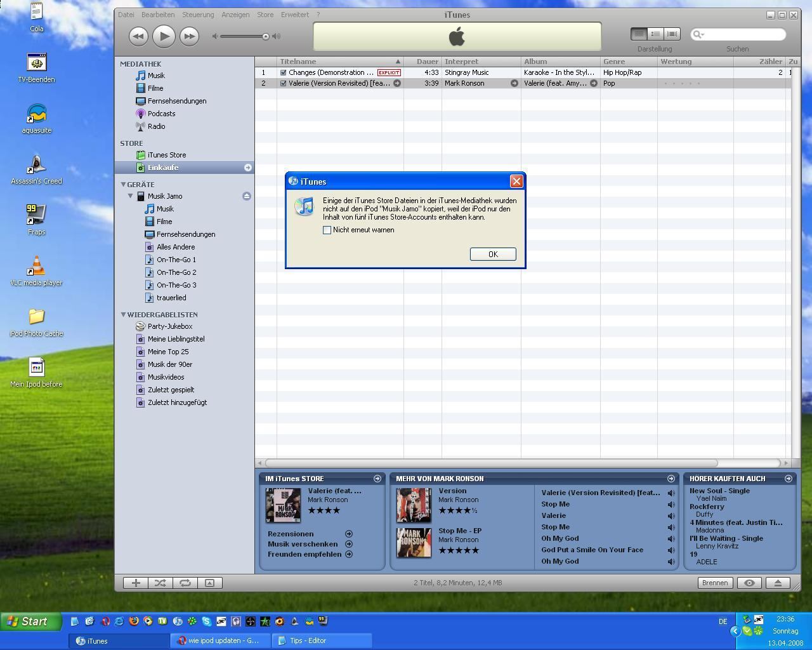812x650 pixels.
Task: Open the iTunes Store entry
Action: (x=166, y=155)
